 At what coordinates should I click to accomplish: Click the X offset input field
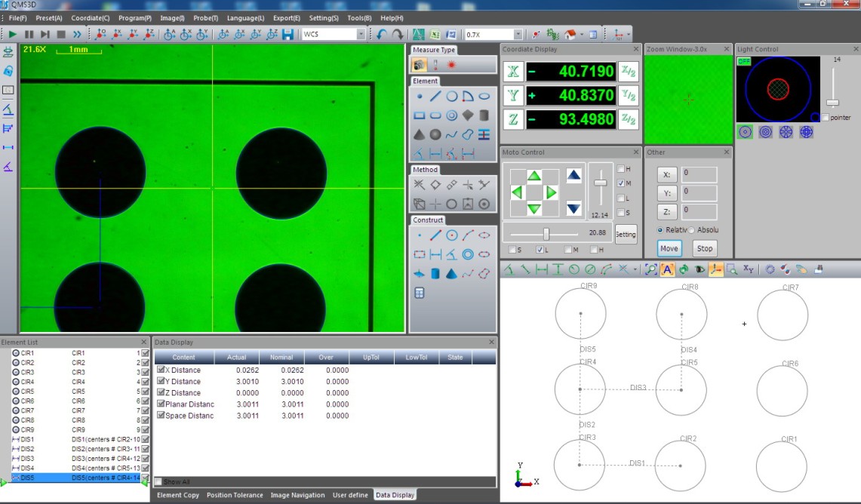coord(699,174)
